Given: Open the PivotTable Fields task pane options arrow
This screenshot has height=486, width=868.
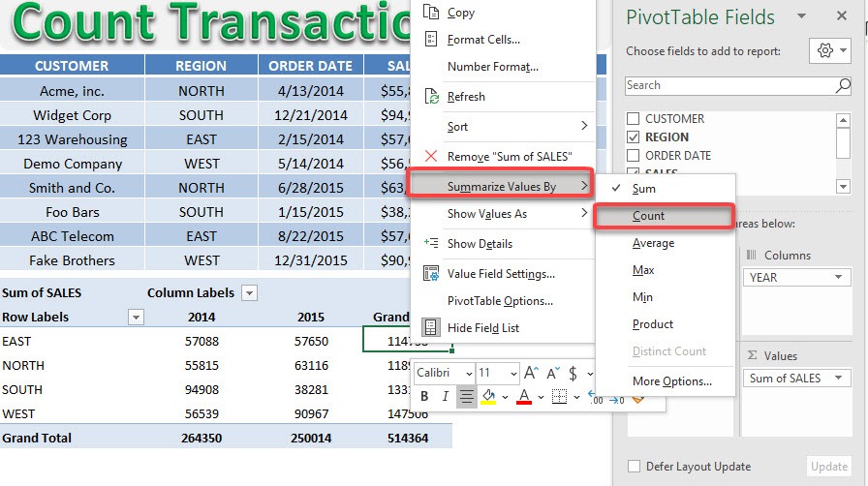Looking at the screenshot, I should tap(801, 16).
